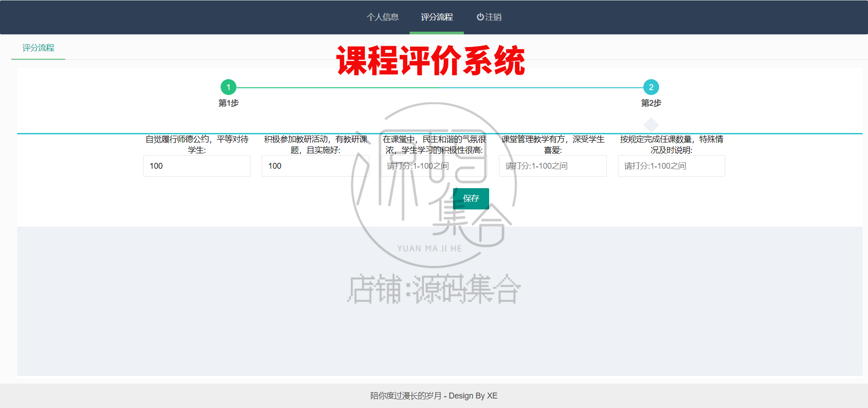868x408 pixels.
Task: Click the 在课堂中，民主和谐 label text
Action: [434, 145]
